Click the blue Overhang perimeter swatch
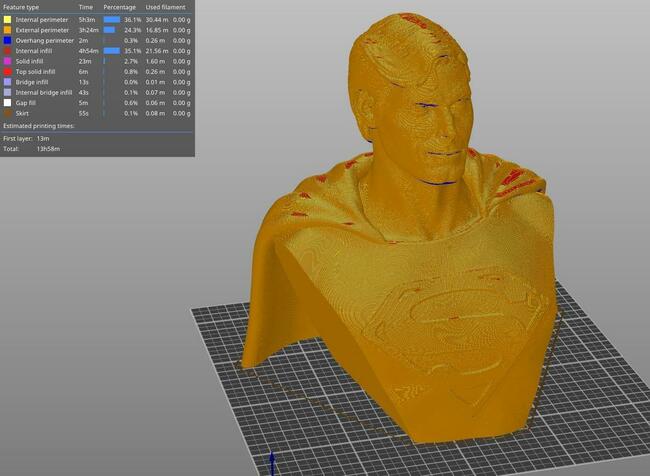Viewport: 650px width, 476px height. point(7,40)
